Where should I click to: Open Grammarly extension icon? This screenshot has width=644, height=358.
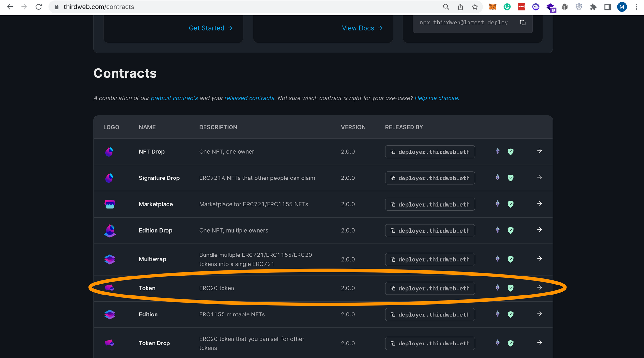click(x=507, y=7)
